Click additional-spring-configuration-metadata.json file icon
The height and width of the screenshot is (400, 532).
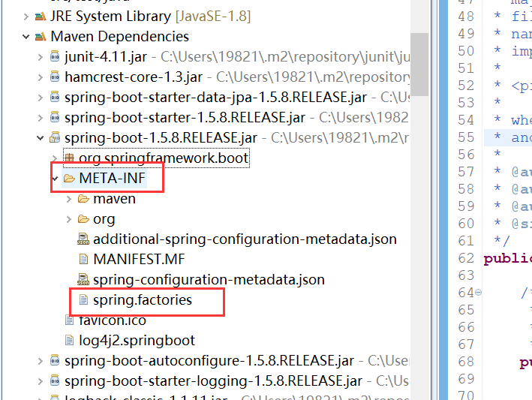coord(83,239)
